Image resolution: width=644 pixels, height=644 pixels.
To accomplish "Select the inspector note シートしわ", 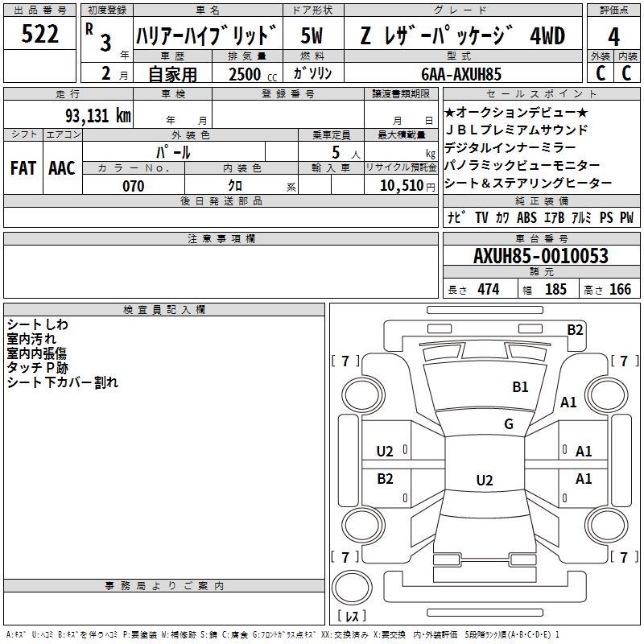I will click(37, 324).
